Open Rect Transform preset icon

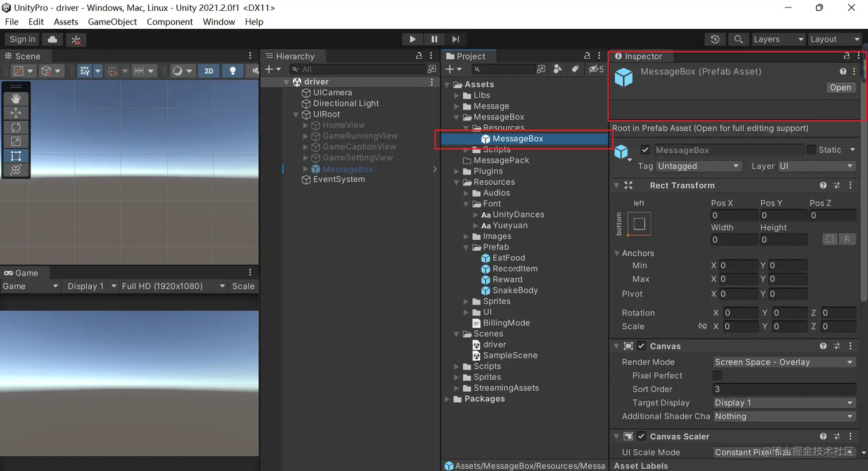837,185
